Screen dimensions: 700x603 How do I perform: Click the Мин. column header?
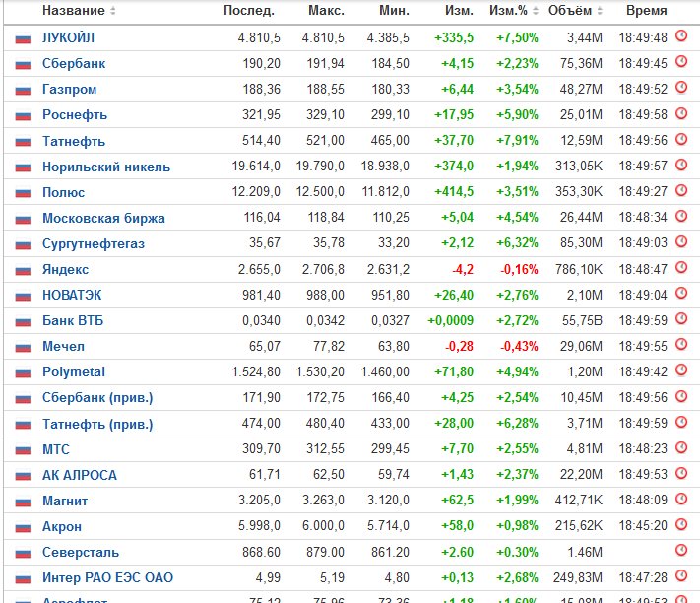pyautogui.click(x=394, y=10)
